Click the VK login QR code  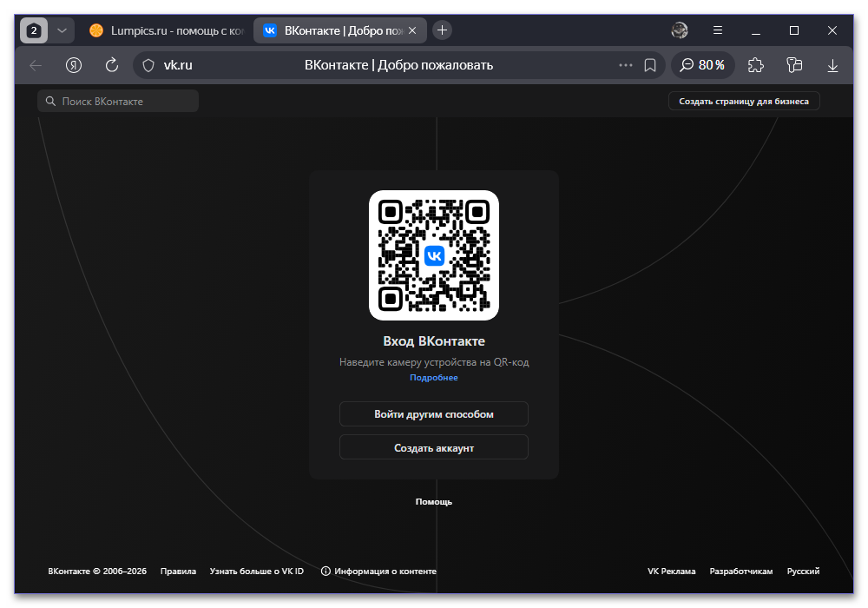click(x=433, y=255)
